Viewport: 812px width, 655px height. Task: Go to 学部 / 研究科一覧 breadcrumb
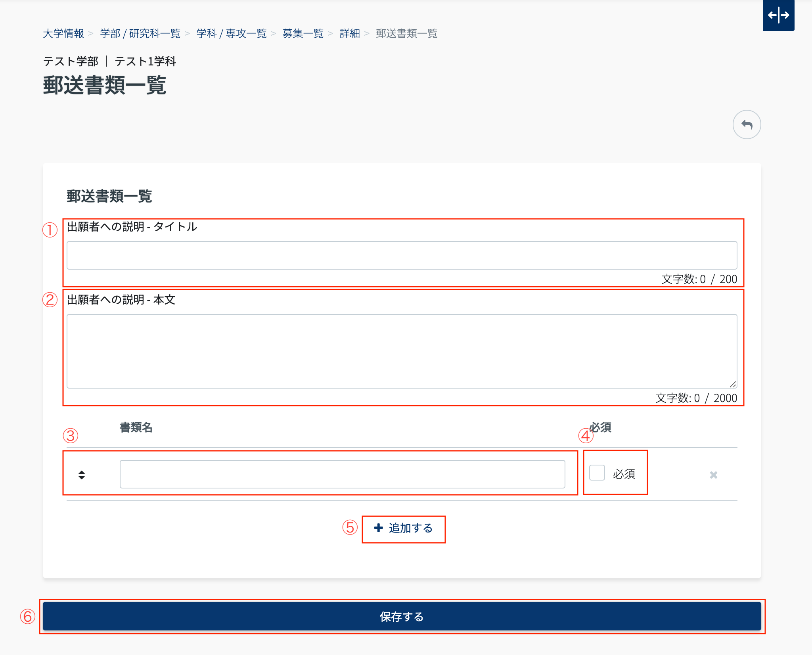click(140, 34)
